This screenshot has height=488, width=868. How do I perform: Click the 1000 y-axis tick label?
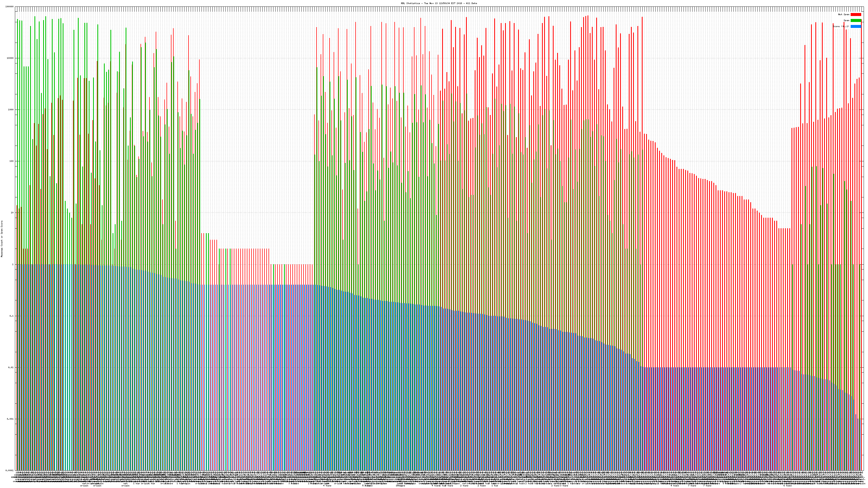pos(11,110)
